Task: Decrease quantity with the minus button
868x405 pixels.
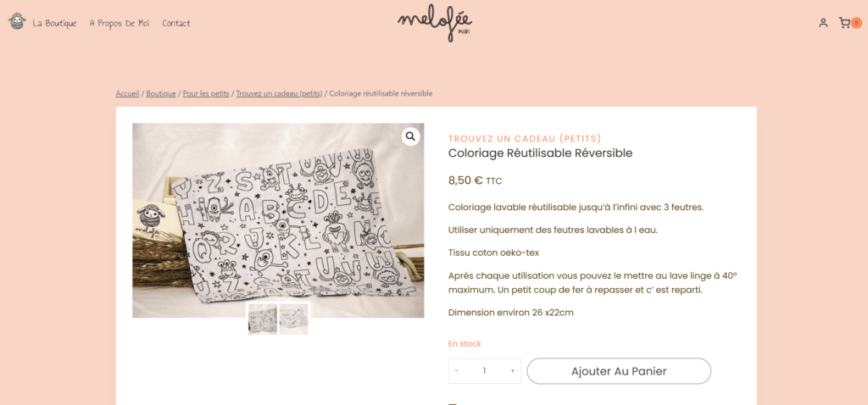Action: pos(456,371)
